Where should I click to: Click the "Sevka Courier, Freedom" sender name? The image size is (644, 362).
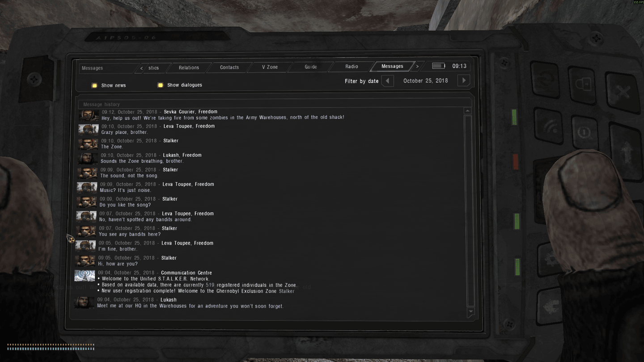pyautogui.click(x=191, y=112)
